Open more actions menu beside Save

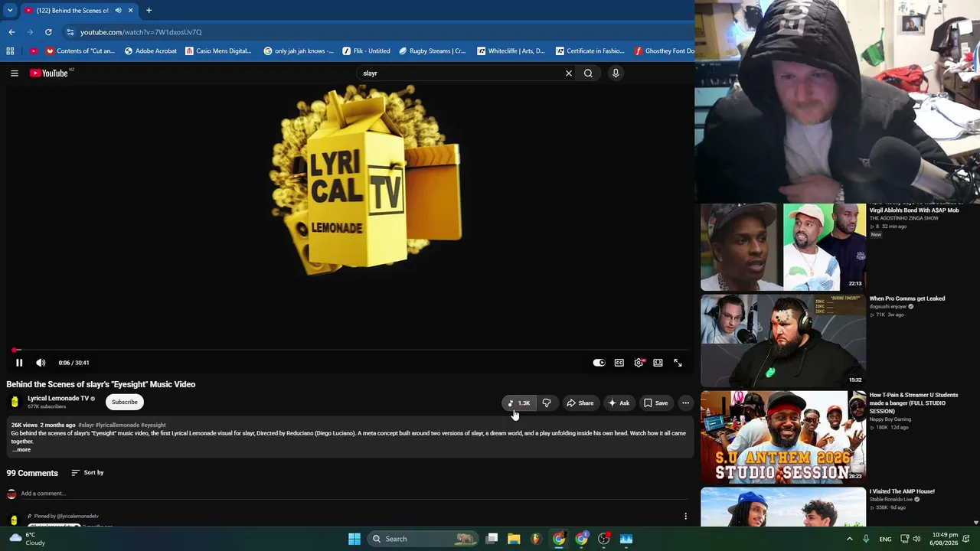(x=686, y=403)
